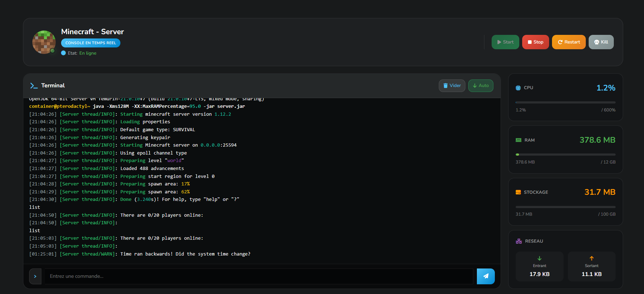Viewport: 644px width, 294px height.
Task: Click the STOCKAGE usage progress bar
Action: (x=566, y=207)
